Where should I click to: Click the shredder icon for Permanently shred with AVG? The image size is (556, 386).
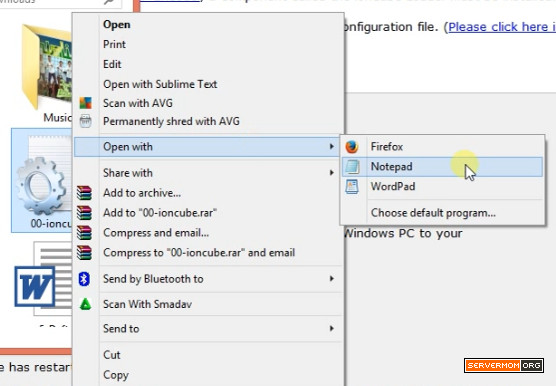85,121
